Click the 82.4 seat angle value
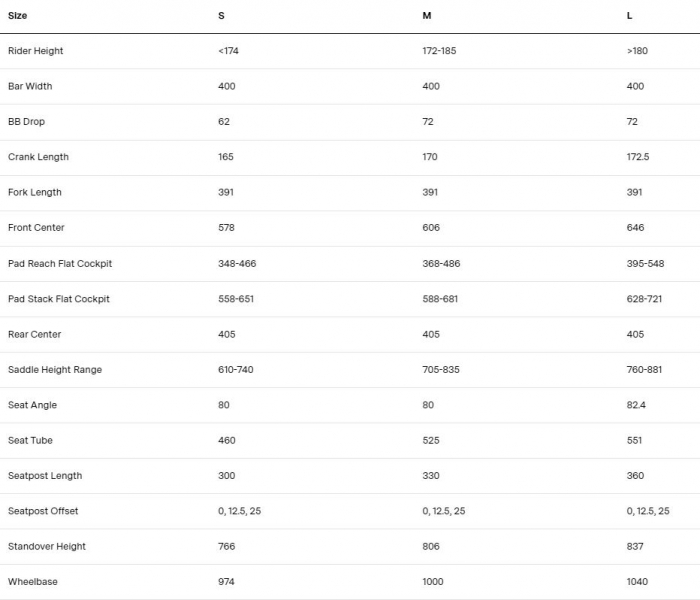700x600 pixels. (636, 405)
